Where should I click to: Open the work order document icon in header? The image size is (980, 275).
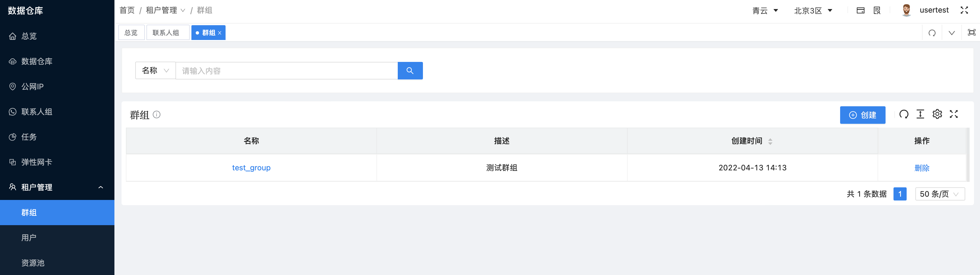(x=876, y=10)
